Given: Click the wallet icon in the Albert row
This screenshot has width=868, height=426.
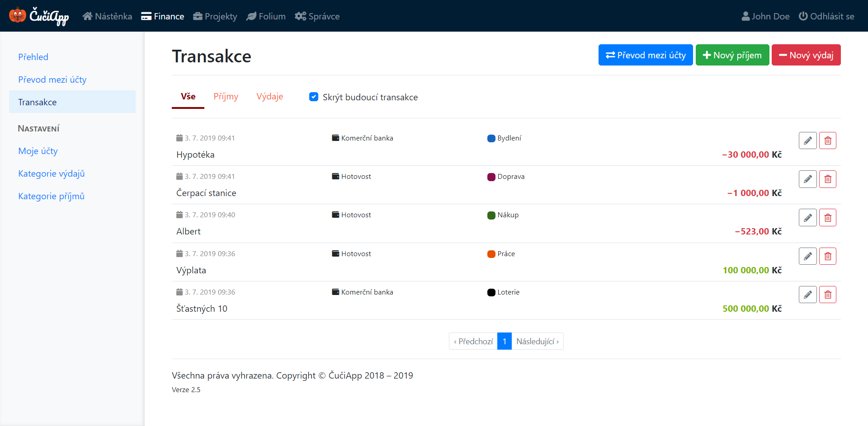Looking at the screenshot, I should (335, 215).
